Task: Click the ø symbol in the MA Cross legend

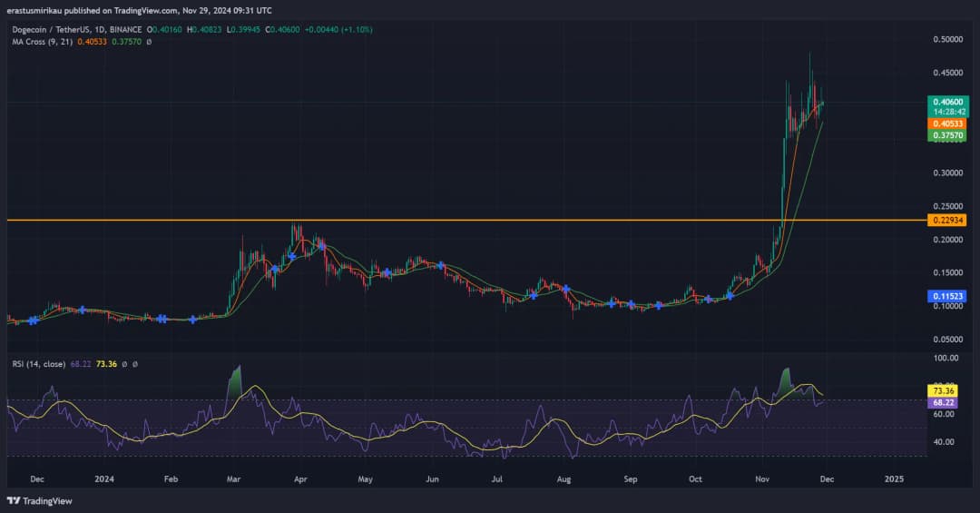Action: tap(149, 42)
